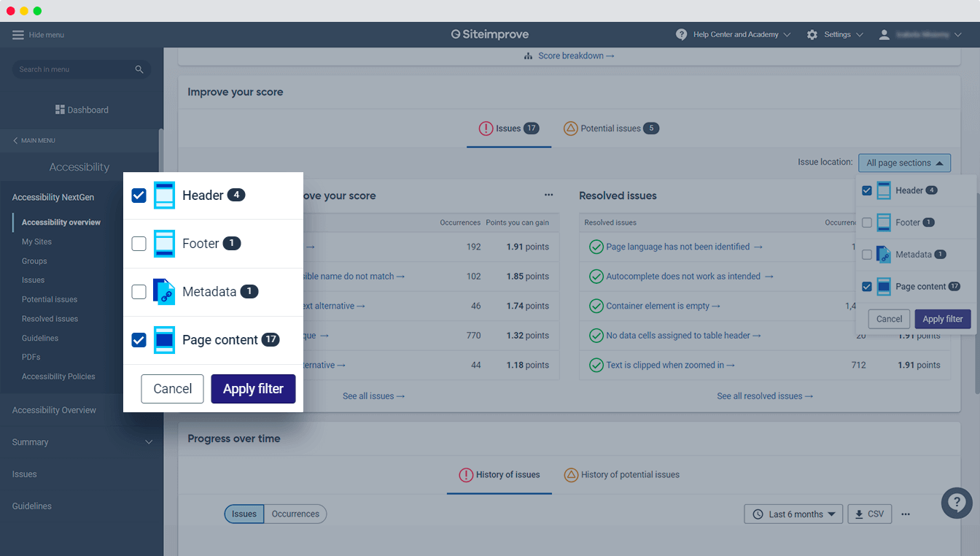Check Footer checkbox under All page sections dropdown
The width and height of the screenshot is (980, 556).
pyautogui.click(x=867, y=223)
